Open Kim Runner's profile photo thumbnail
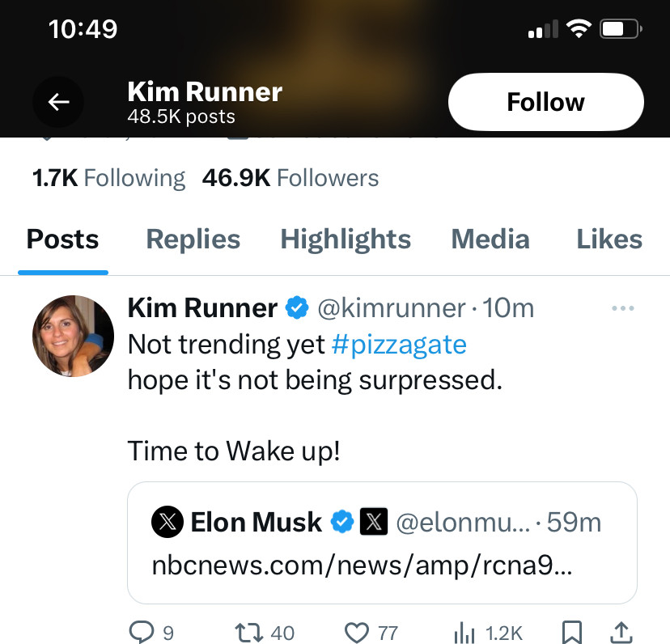 [x=73, y=336]
